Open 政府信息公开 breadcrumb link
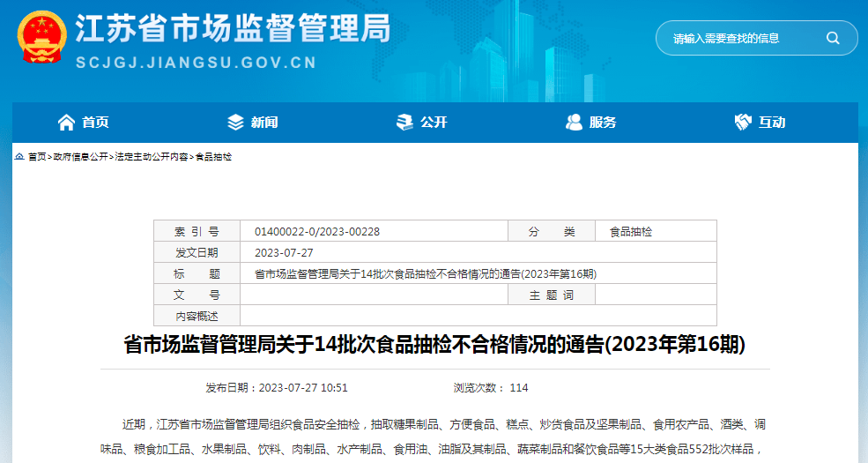The image size is (868, 463). click(x=81, y=157)
